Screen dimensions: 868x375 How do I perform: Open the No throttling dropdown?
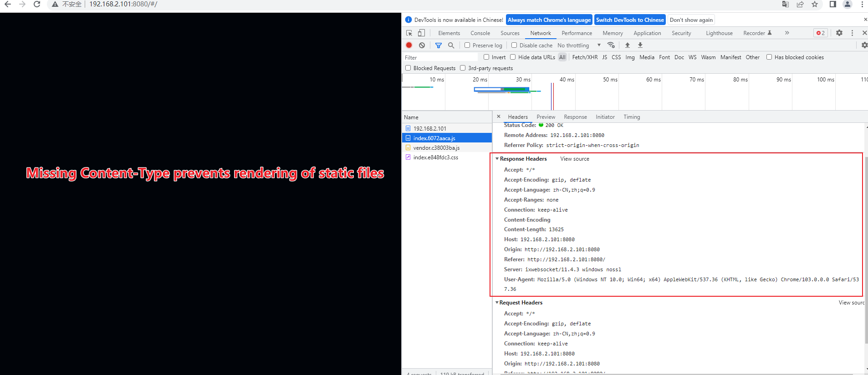[579, 45]
